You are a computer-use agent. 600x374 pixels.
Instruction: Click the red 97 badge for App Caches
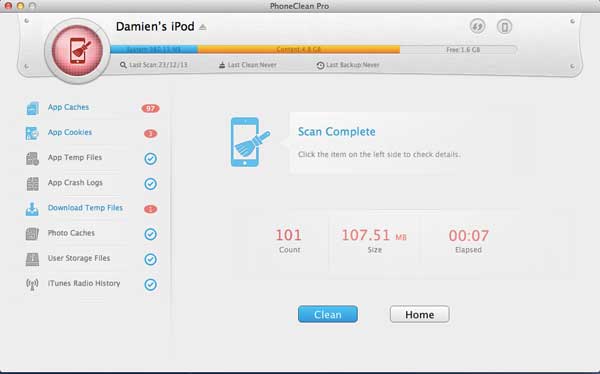tap(150, 108)
